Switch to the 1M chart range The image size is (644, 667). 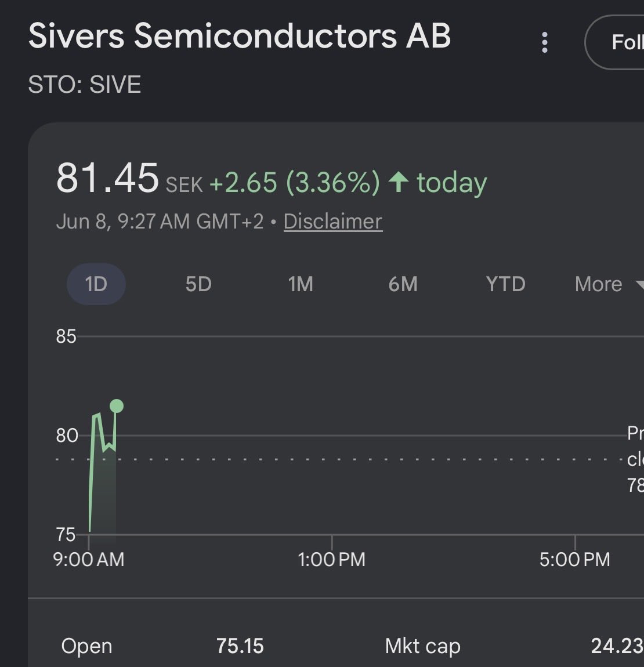301,284
